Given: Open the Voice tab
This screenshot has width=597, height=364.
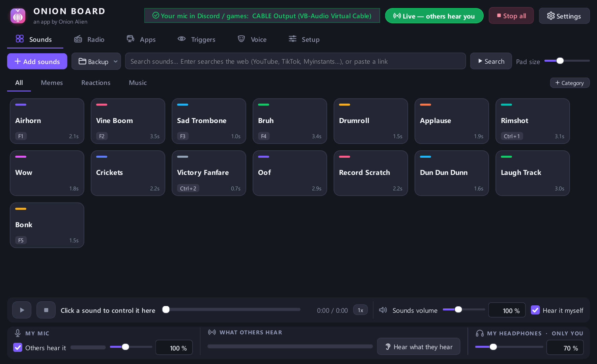Looking at the screenshot, I should (x=252, y=39).
